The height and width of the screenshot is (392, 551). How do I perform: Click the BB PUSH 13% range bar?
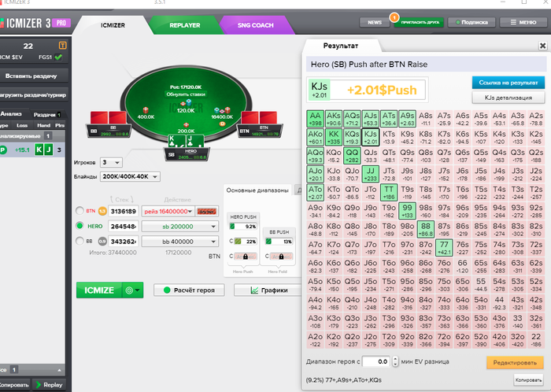coord(279,242)
